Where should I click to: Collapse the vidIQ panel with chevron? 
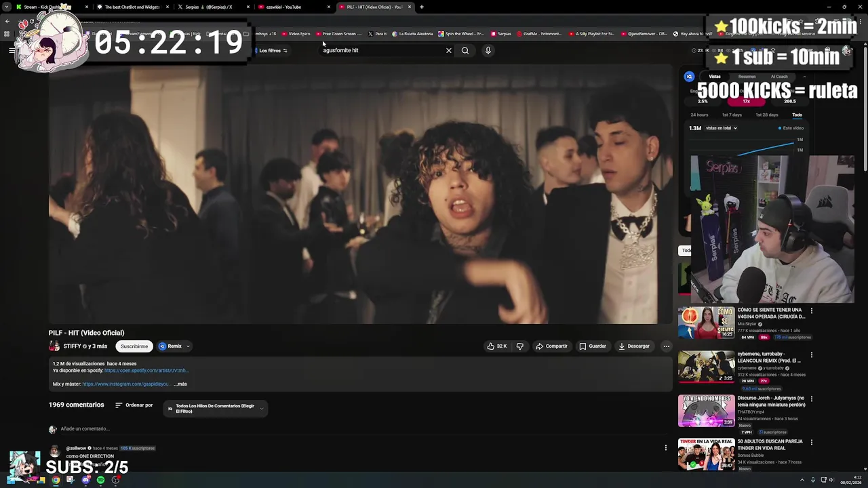pos(804,77)
